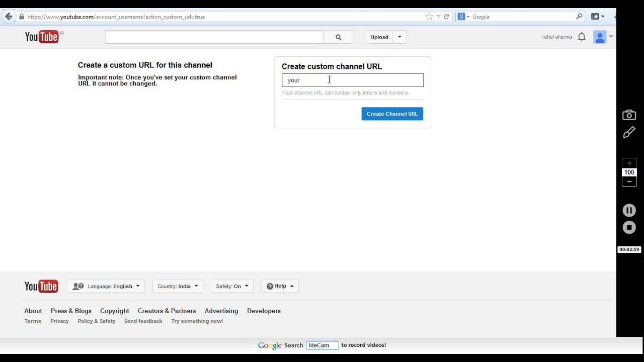
Task: Open the Policy & Safety link
Action: pos(97,321)
